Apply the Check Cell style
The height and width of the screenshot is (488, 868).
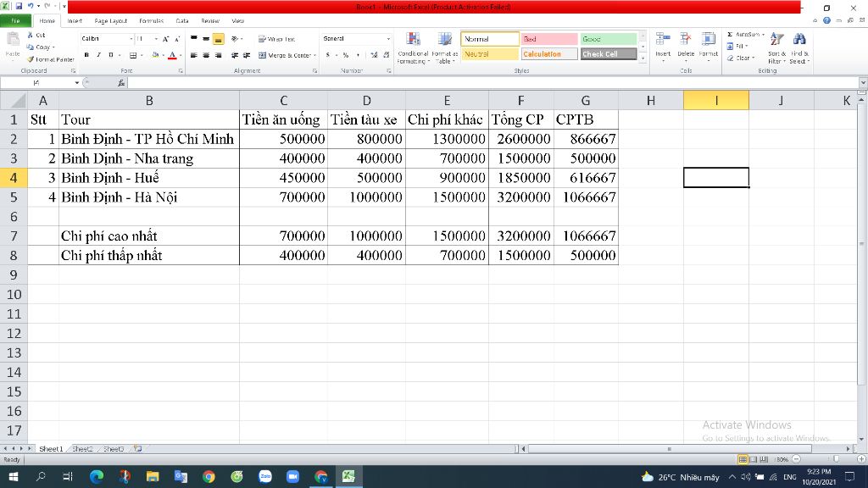click(609, 54)
